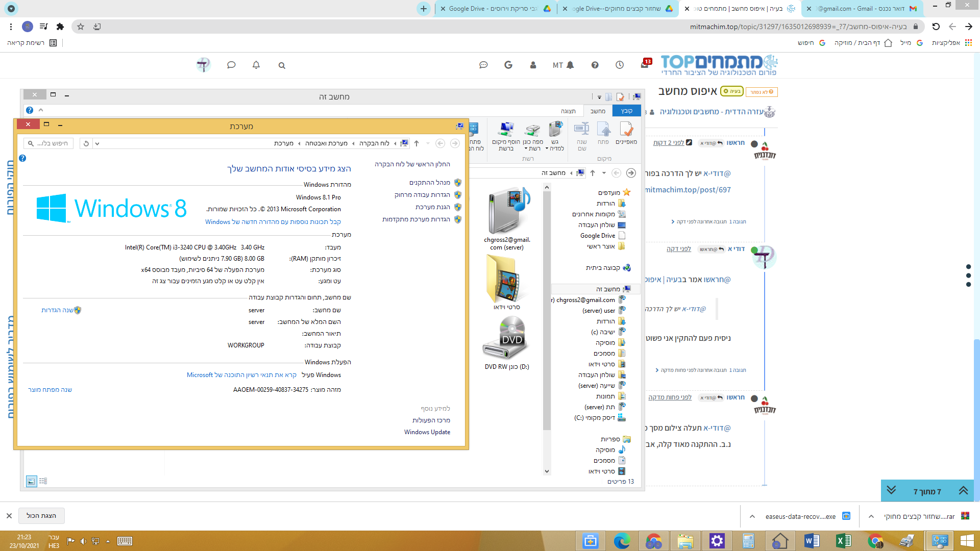This screenshot has width=980, height=551.
Task: Open mitmachim.top/post/697 link in forum post
Action: 687,189
